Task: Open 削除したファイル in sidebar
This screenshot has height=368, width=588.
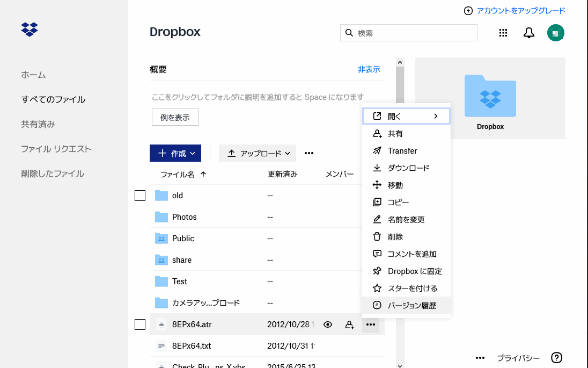Action: pyautogui.click(x=53, y=174)
